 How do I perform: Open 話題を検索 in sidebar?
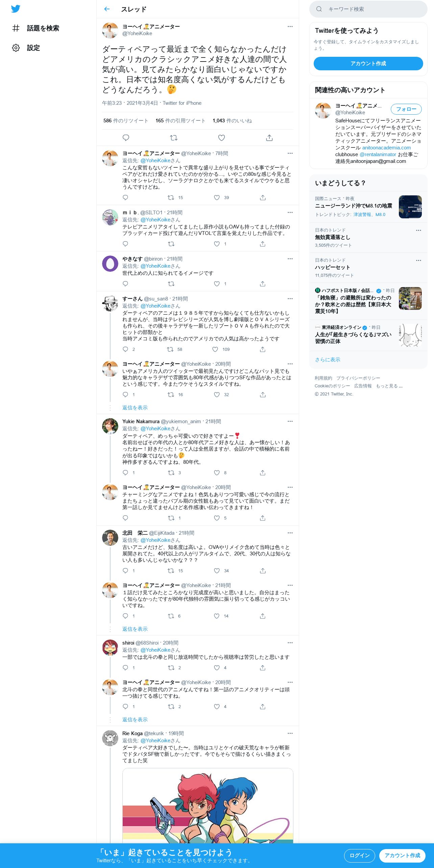click(x=43, y=28)
